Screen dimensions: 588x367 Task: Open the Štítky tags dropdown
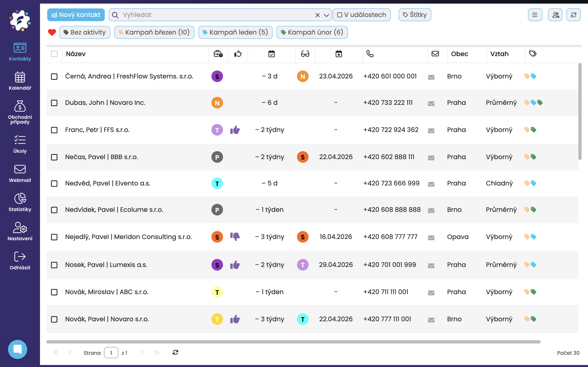415,15
